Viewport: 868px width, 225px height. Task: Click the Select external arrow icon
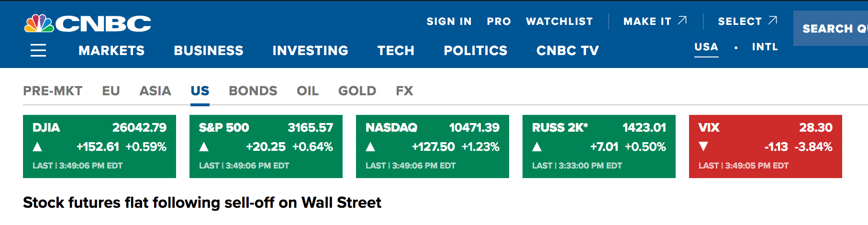pyautogui.click(x=772, y=21)
